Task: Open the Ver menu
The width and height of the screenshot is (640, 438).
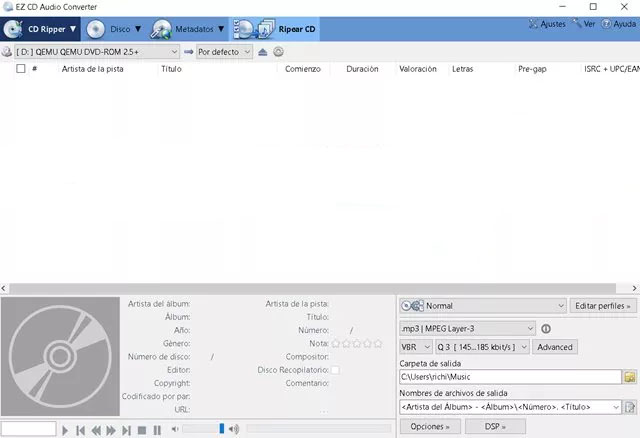Action: (584, 24)
